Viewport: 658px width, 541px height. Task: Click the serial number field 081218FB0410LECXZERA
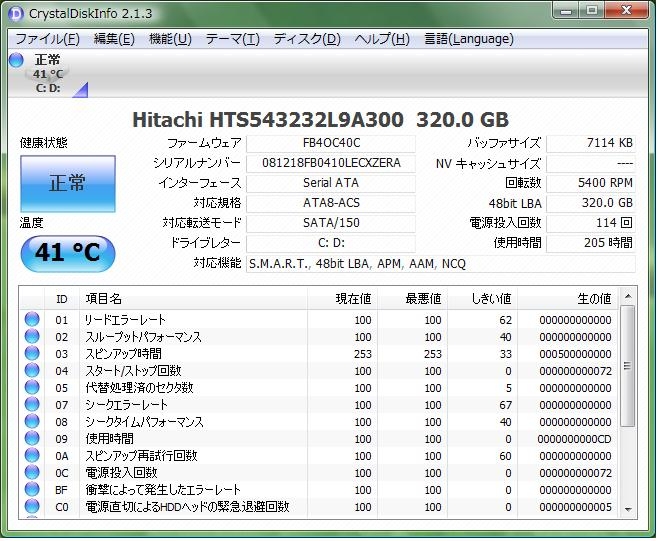330,164
